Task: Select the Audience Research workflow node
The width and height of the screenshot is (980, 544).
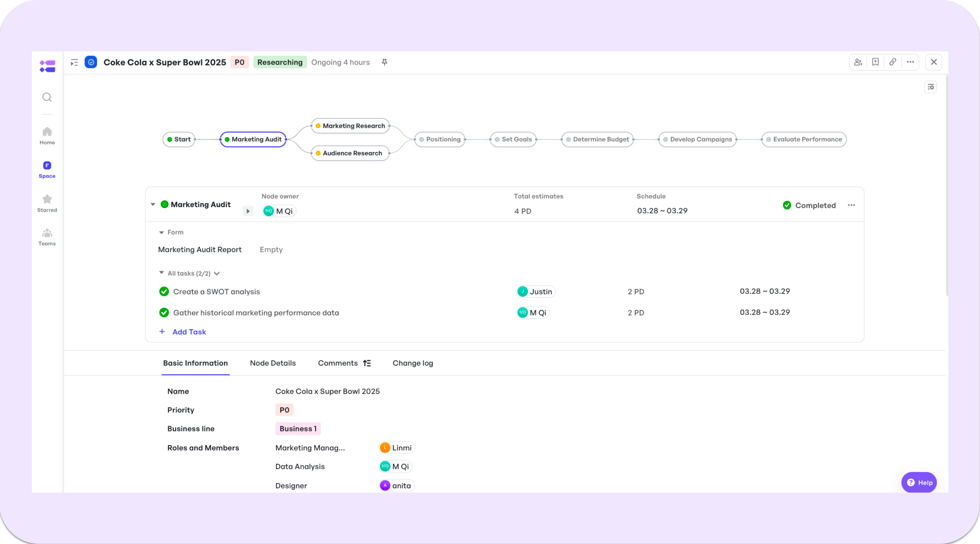Action: coord(350,153)
